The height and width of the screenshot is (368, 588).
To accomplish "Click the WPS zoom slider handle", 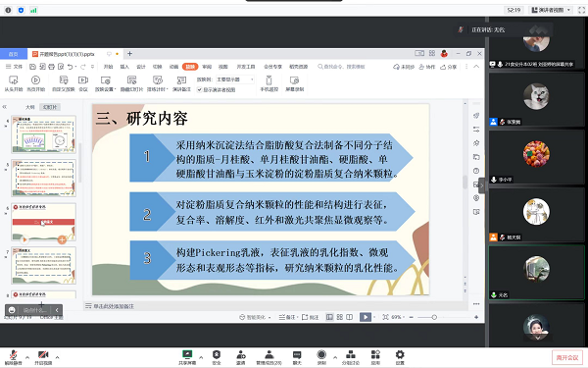I will pyautogui.click(x=434, y=317).
